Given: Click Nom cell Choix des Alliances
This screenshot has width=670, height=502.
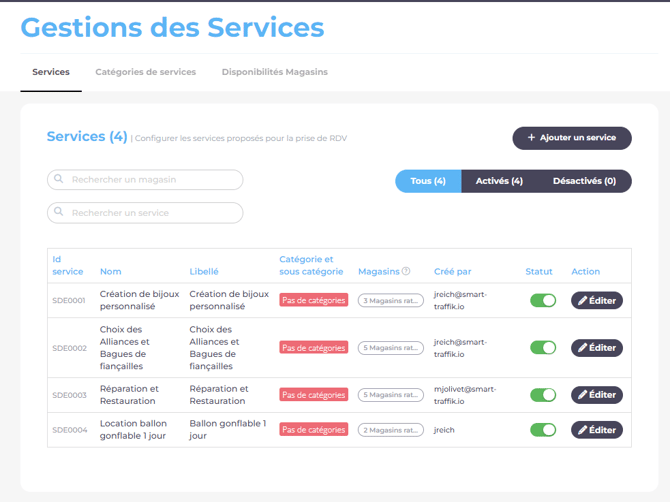Looking at the screenshot, I should 124,347.
